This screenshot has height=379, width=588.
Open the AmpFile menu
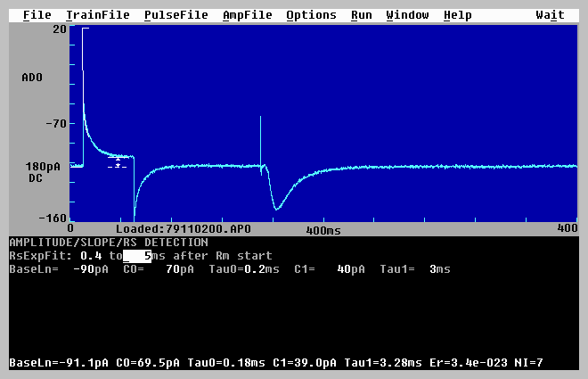[x=247, y=15]
